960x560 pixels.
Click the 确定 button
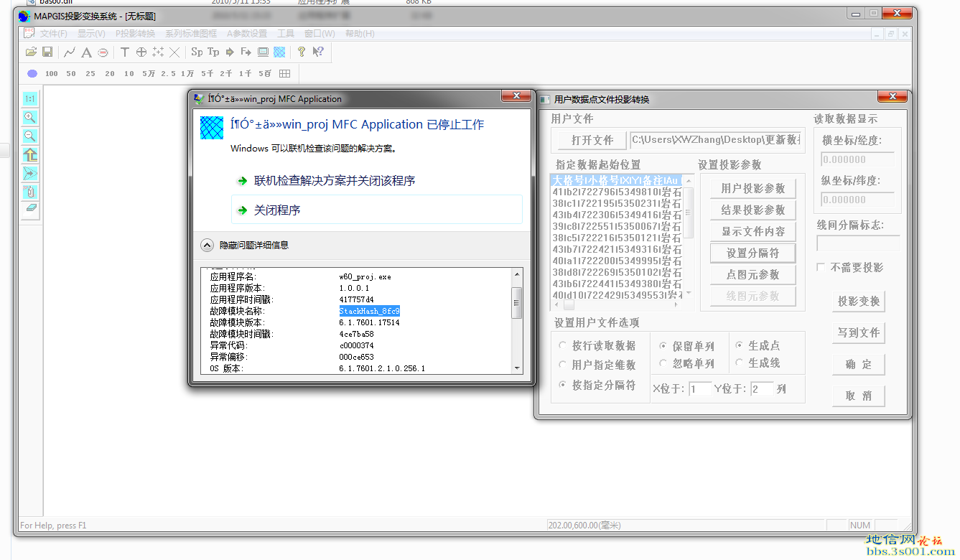tap(859, 364)
